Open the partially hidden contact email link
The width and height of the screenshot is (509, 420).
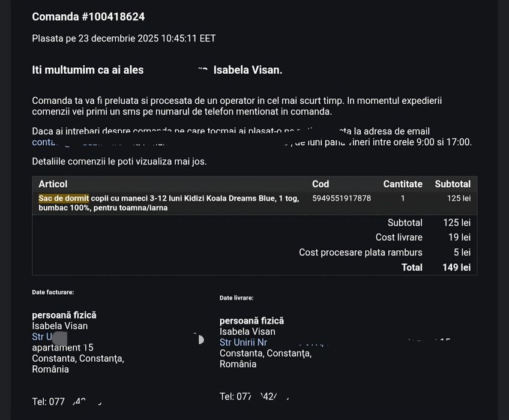pos(44,143)
